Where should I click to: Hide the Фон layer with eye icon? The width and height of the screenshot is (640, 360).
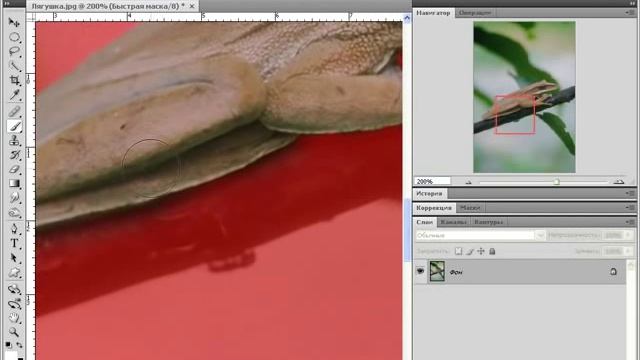click(x=420, y=271)
